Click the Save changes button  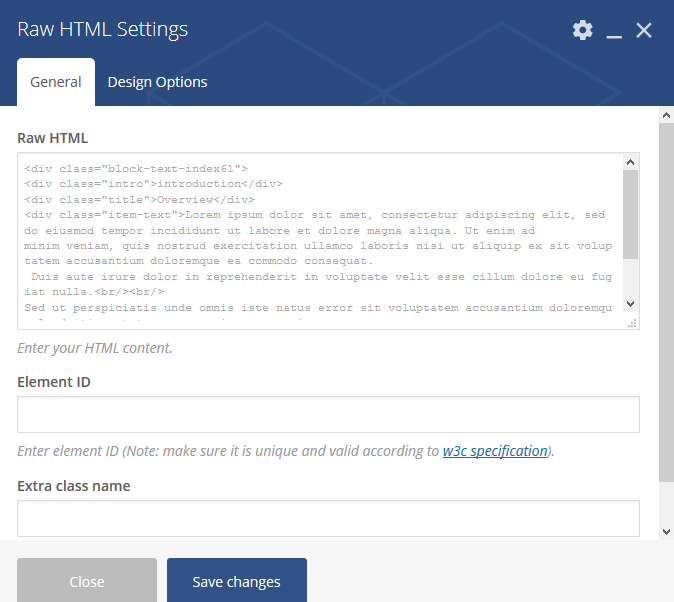click(237, 581)
